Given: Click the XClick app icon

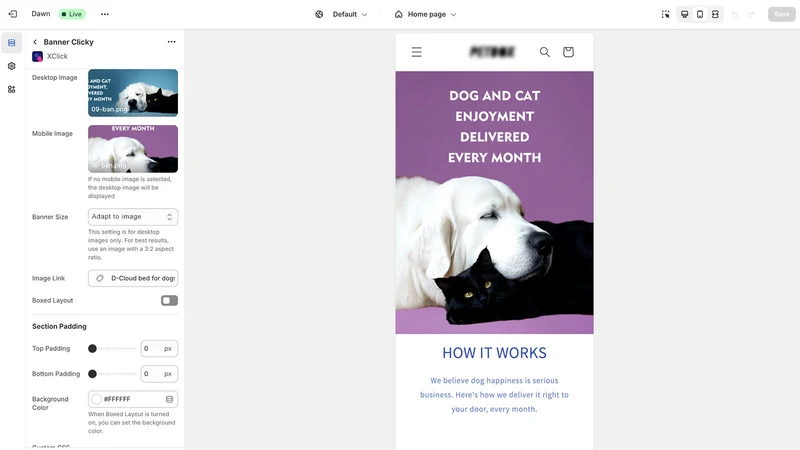Looking at the screenshot, I should [37, 56].
